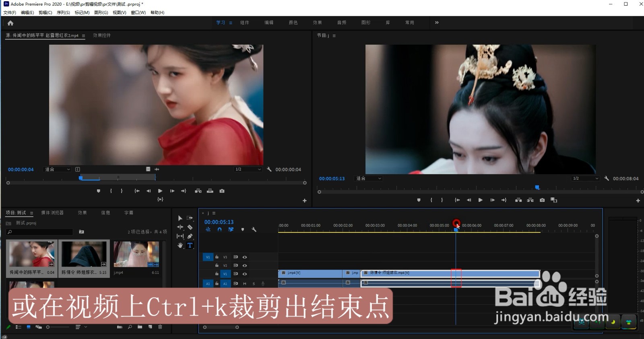Click Drag Audio Only waveform icon
Screen dimensions: 644x339
coord(157,169)
